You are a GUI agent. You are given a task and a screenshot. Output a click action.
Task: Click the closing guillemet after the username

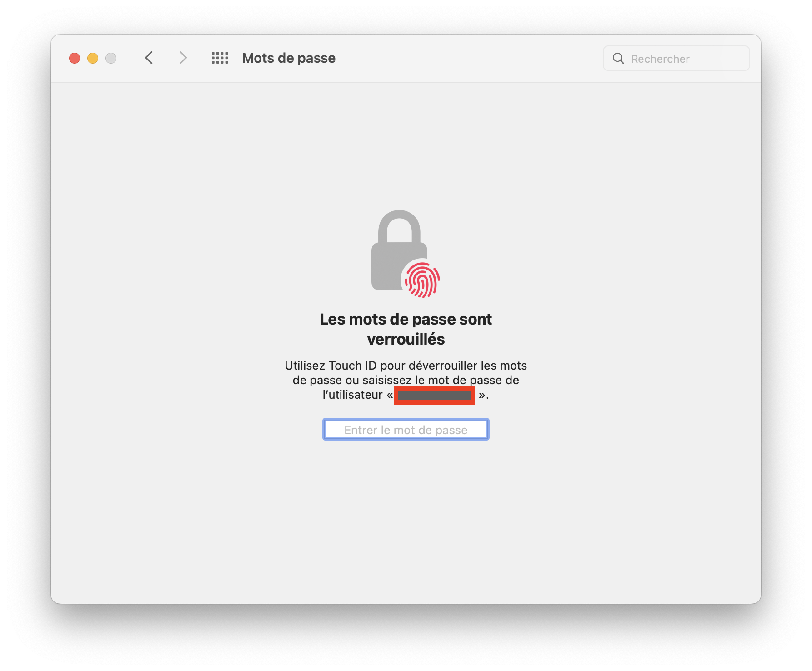[x=482, y=395]
